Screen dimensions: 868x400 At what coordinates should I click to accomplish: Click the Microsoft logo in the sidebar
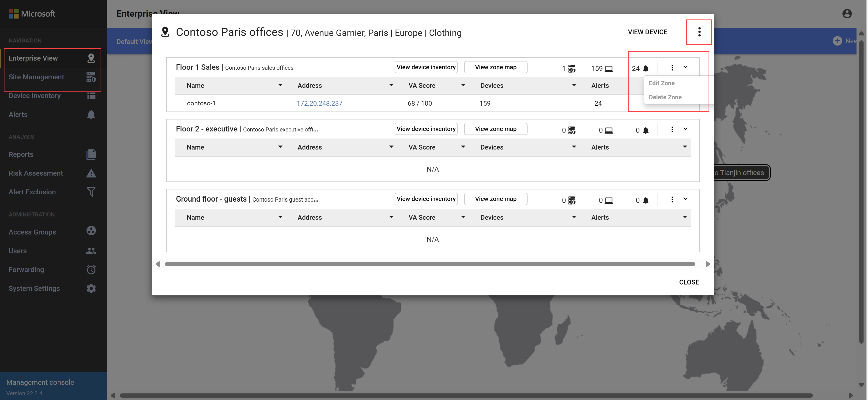point(32,13)
